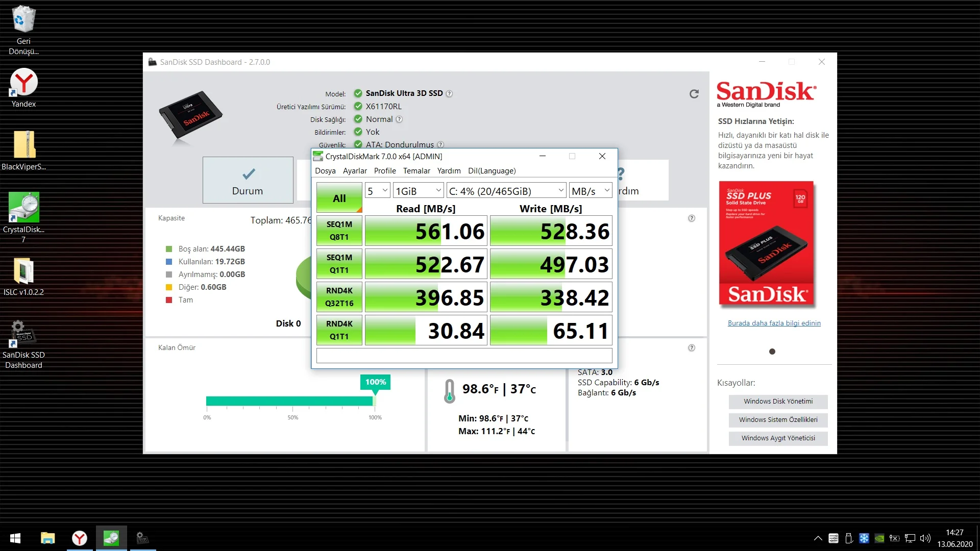Click help icon beside Disk Sağlığı Normal

(x=399, y=119)
